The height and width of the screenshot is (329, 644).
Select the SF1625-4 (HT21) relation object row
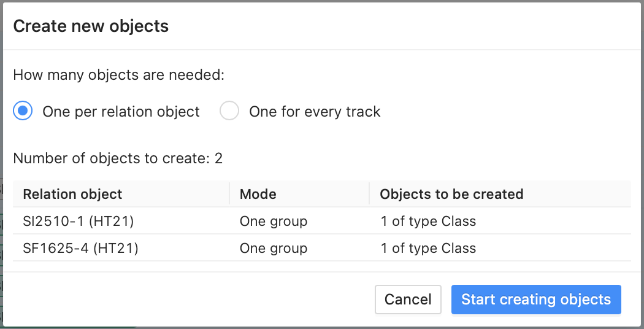coord(322,248)
